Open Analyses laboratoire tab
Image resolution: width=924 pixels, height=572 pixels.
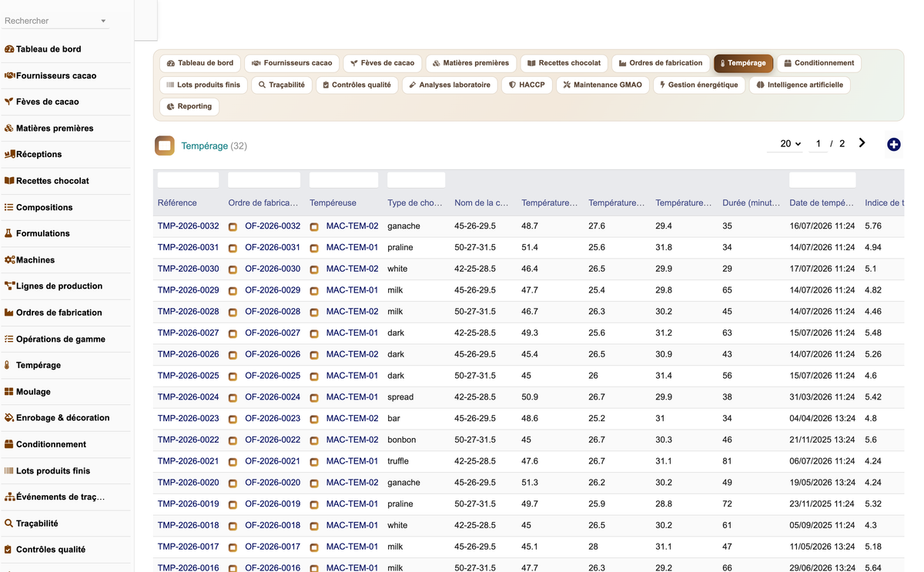point(450,85)
